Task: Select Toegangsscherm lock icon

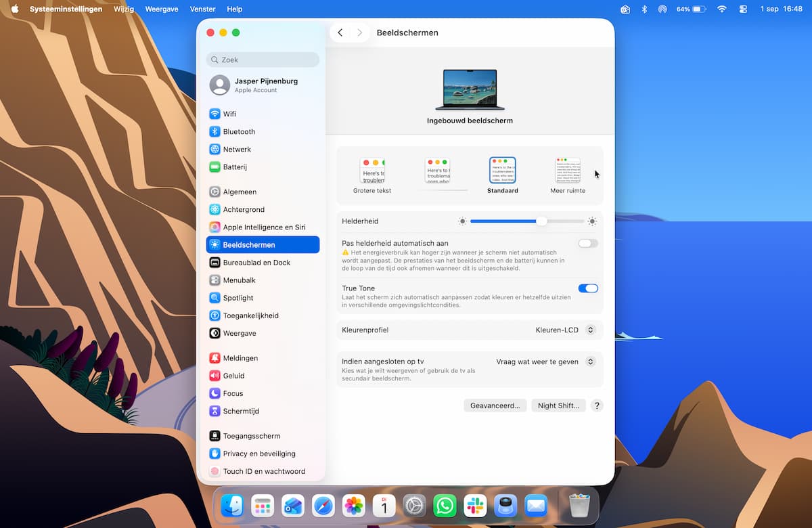Action: [215, 435]
